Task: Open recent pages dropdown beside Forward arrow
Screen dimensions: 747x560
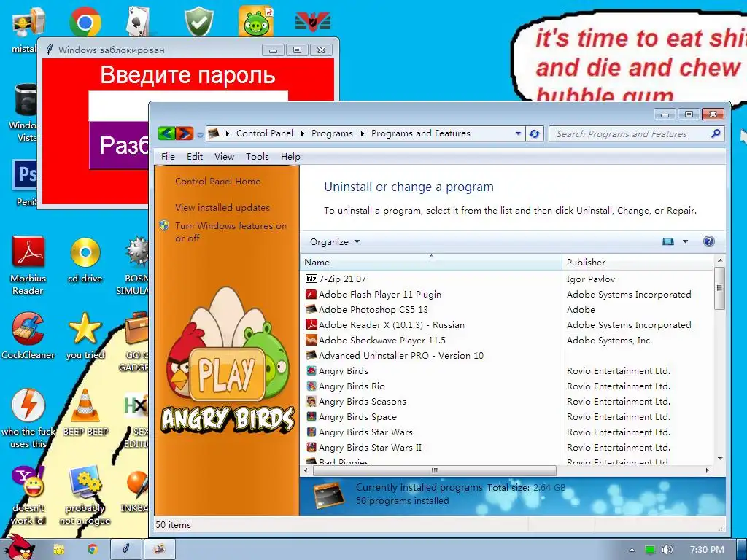Action: click(200, 134)
